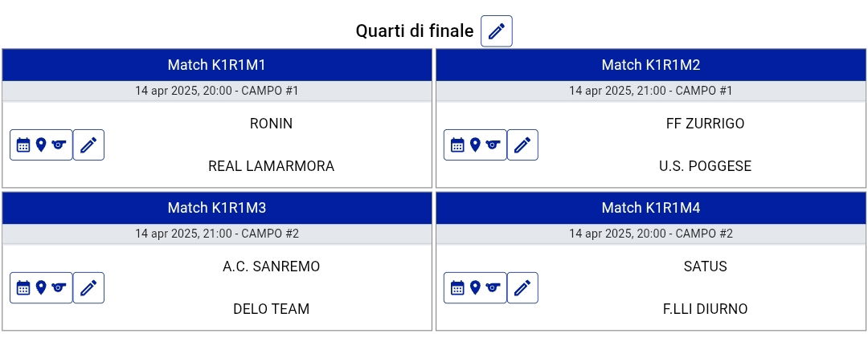
Task: Click the location pin icon in match K1R1M2
Action: [475, 145]
